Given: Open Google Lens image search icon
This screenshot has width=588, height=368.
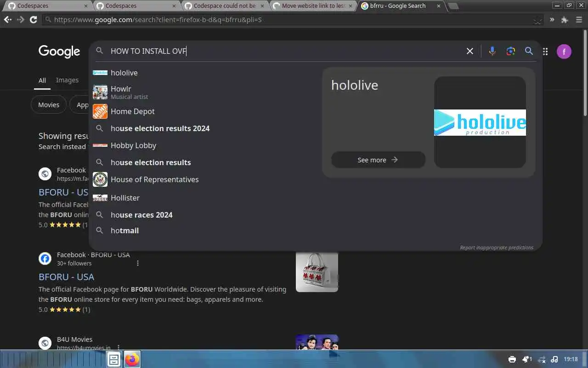Looking at the screenshot, I should [x=510, y=51].
